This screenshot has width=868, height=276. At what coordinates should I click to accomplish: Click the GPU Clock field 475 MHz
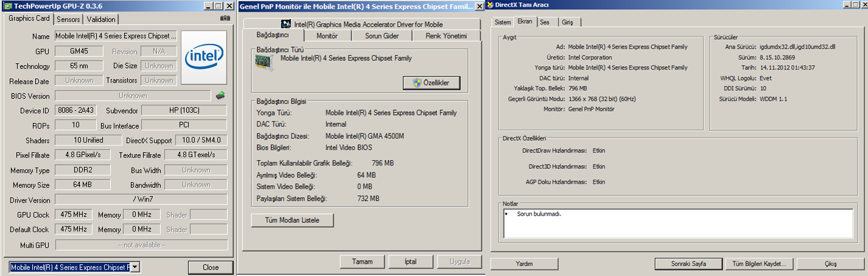[x=73, y=214]
